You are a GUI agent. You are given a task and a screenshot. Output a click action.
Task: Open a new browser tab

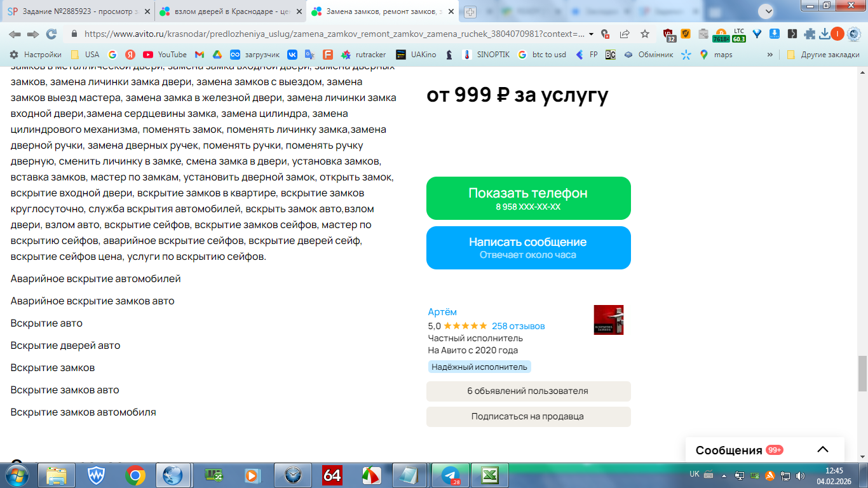pyautogui.click(x=470, y=11)
